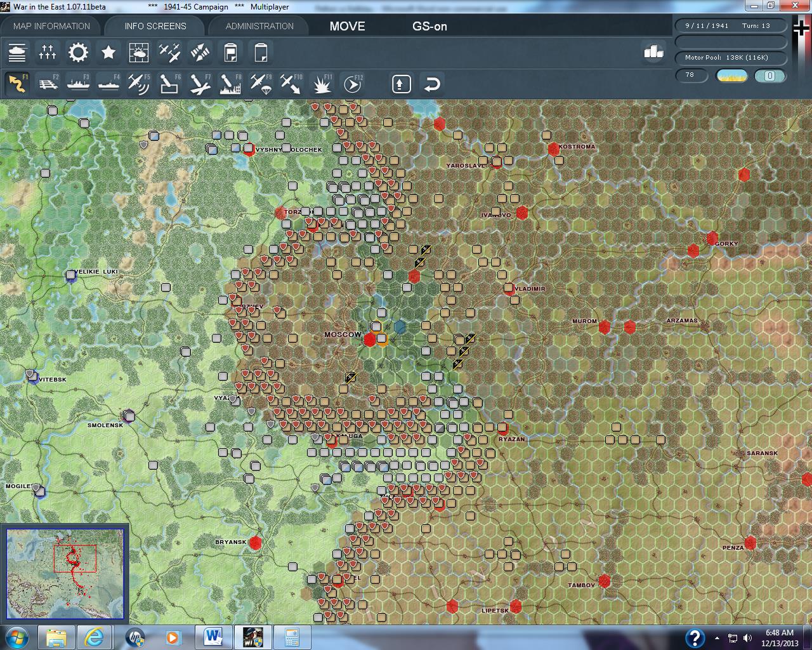Image resolution: width=812 pixels, height=650 pixels.
Task: Open the help question mark tray icon
Action: [x=695, y=637]
